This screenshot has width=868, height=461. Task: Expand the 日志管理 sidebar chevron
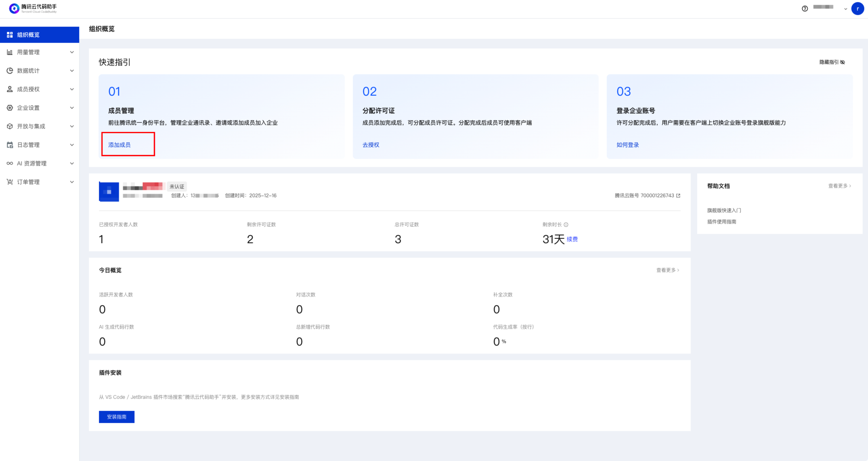(72, 145)
